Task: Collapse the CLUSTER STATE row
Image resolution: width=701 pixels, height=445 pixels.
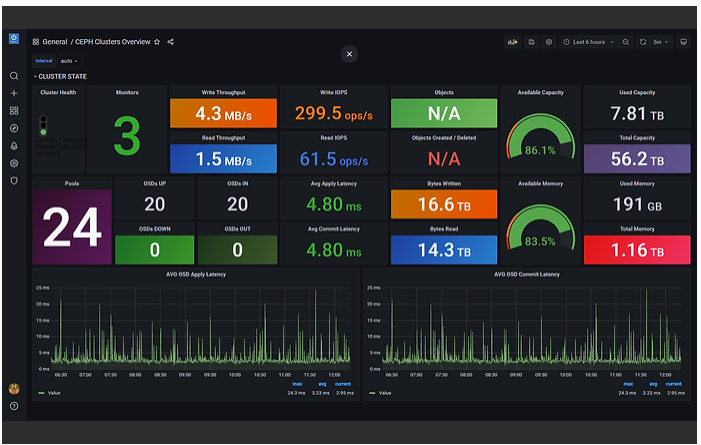Action: [x=60, y=76]
